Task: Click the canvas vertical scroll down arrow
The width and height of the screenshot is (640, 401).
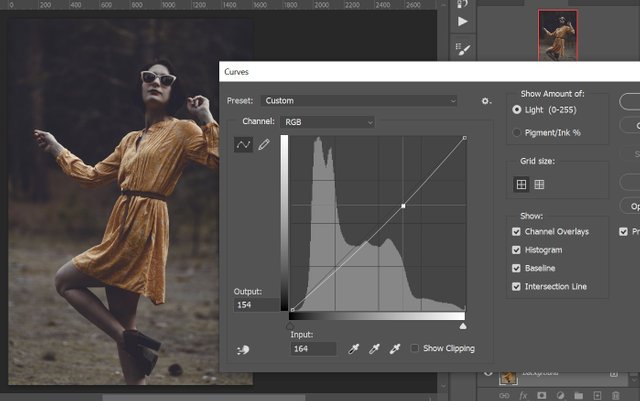Action: click(x=443, y=386)
